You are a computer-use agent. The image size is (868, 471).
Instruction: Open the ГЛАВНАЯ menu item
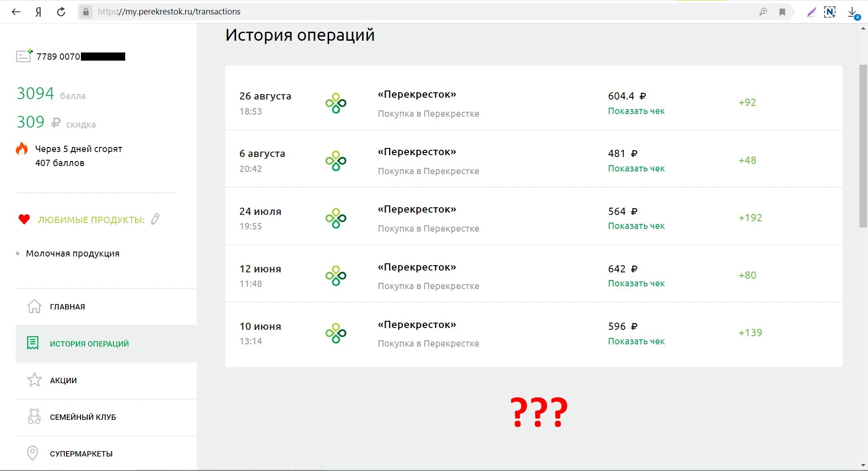point(106,307)
